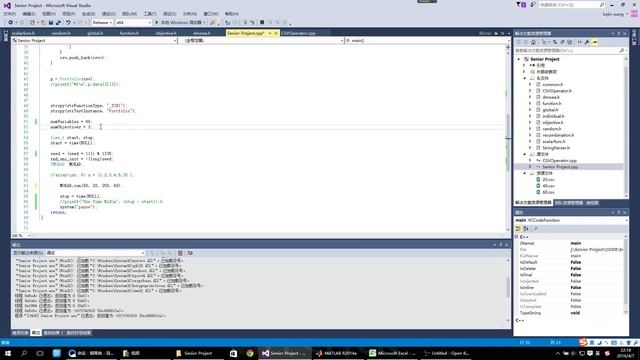The image size is (640, 360).
Task: Click the Alphabetical sort icon in Properties panel
Action: coord(526,229)
